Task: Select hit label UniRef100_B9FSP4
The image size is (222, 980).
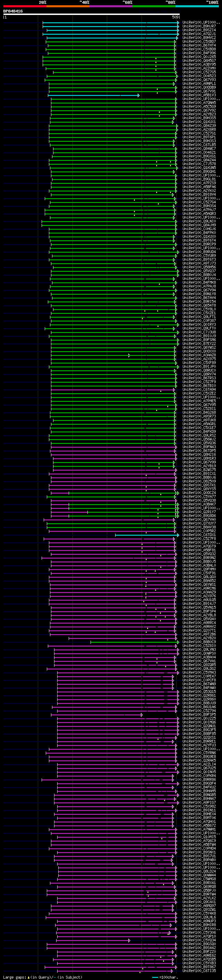Action: click(199, 612)
